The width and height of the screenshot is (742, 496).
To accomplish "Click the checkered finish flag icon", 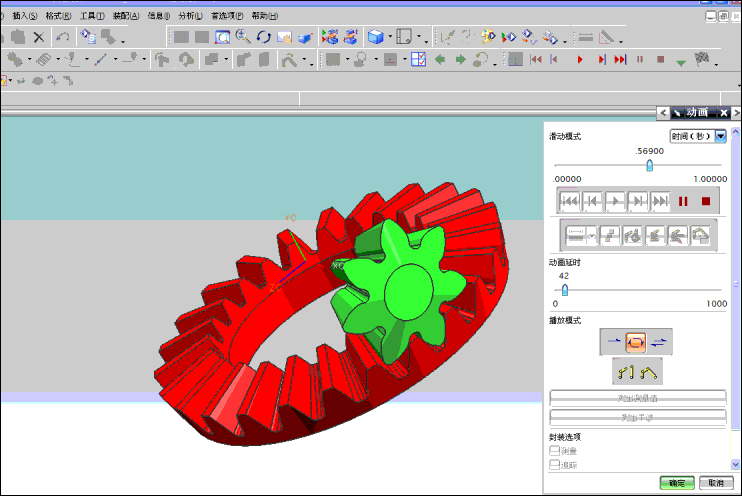I will pos(701,59).
